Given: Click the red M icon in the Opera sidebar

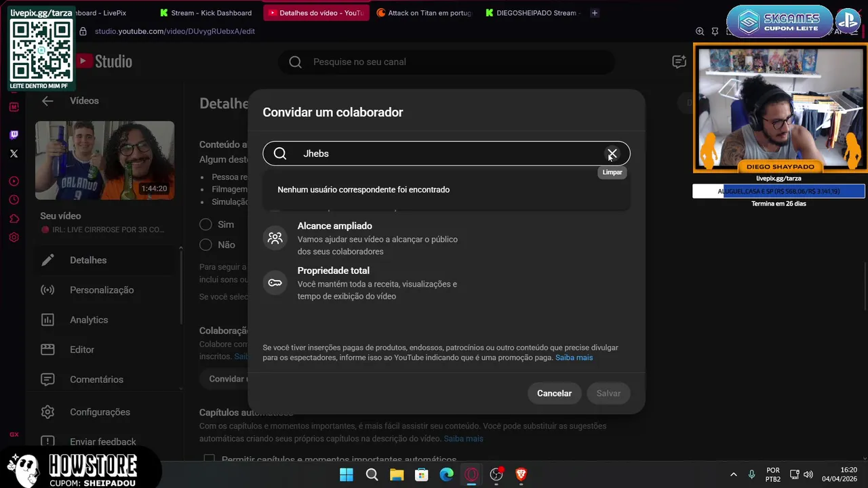Looking at the screenshot, I should (x=14, y=107).
